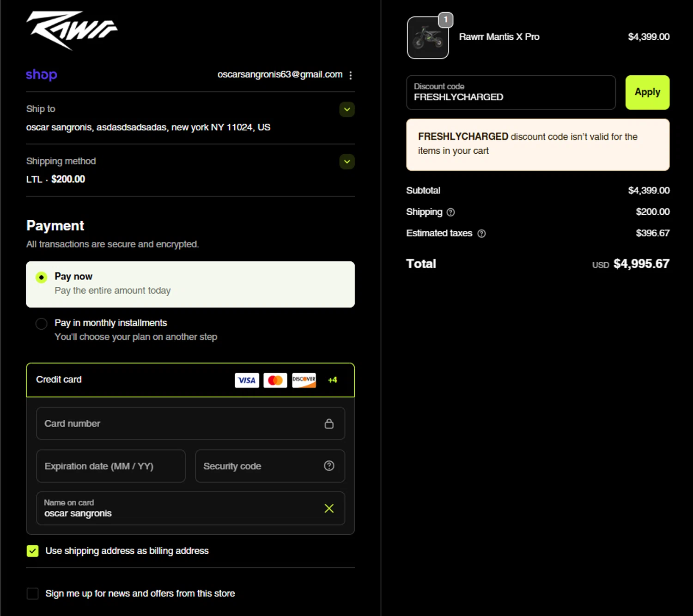This screenshot has height=616, width=693.
Task: Apply the discount code
Action: [647, 92]
